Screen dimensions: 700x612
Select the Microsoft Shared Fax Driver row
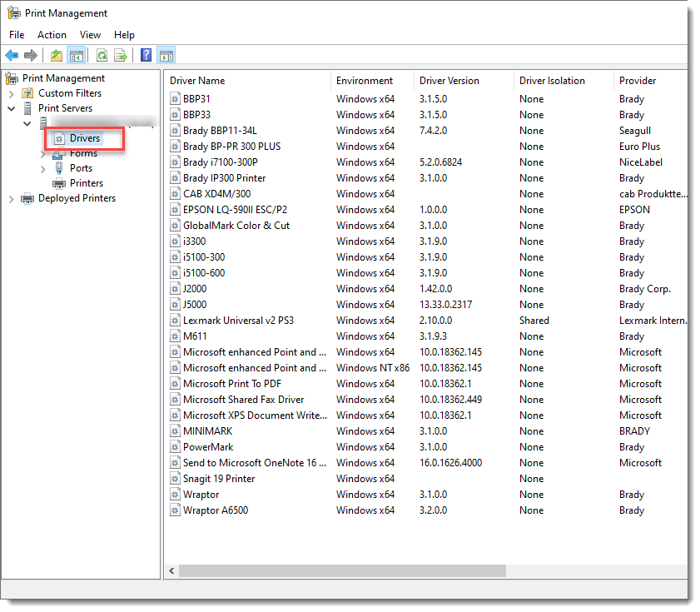tap(426, 400)
